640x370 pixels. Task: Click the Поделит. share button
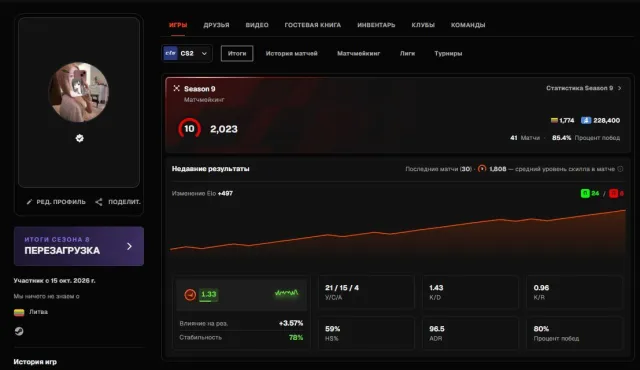[118, 202]
